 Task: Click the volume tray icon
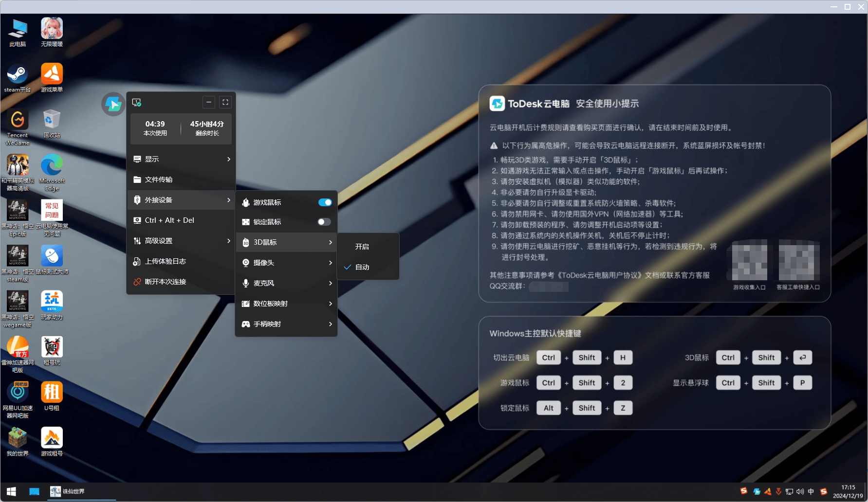pyautogui.click(x=800, y=491)
